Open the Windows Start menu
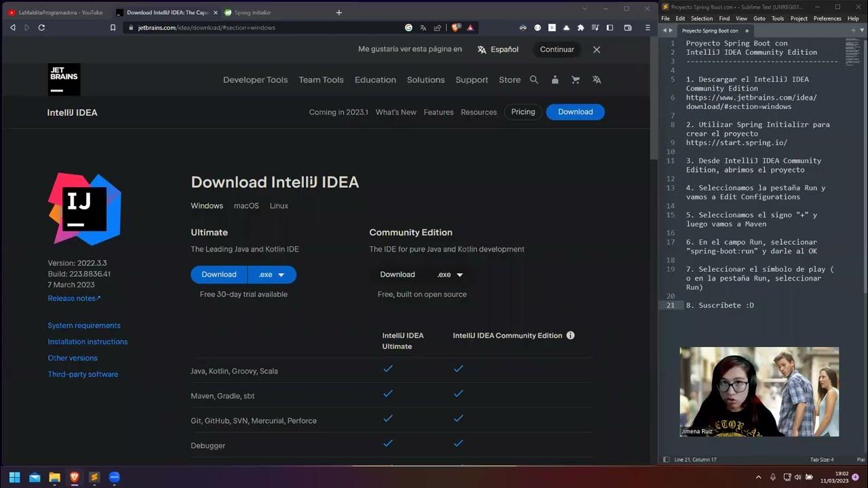 click(x=14, y=477)
